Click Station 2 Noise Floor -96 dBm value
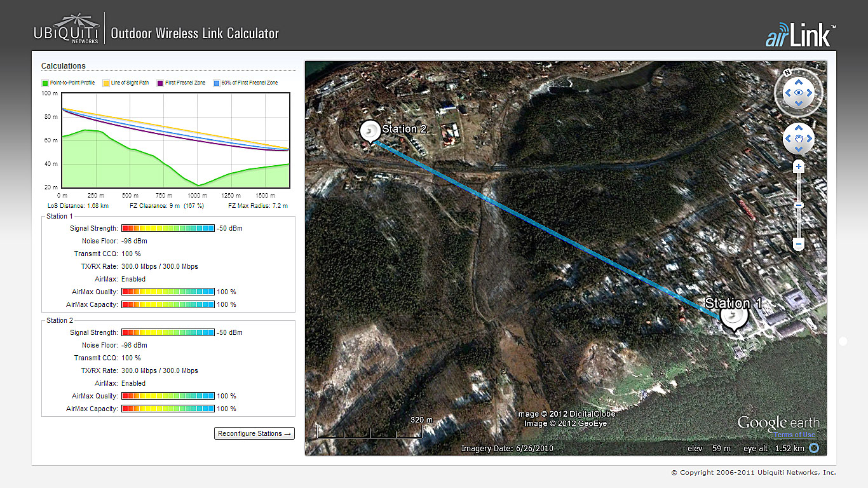868x488 pixels. [134, 345]
